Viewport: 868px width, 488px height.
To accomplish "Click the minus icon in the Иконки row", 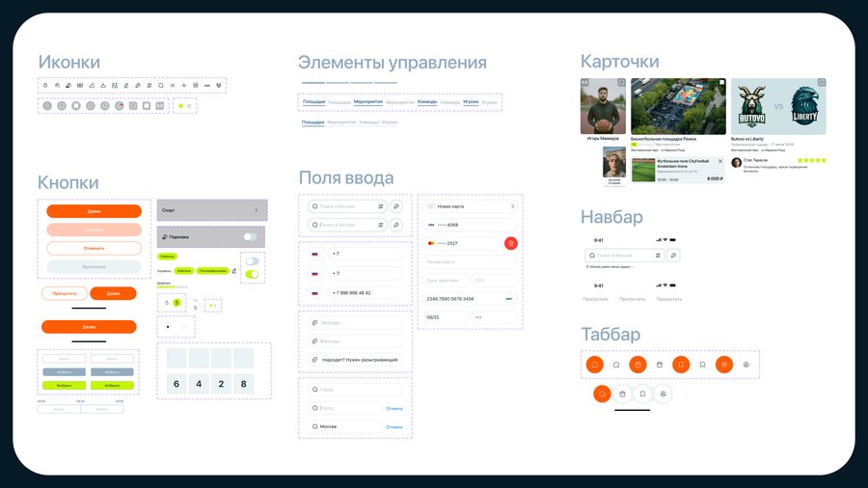I will click(x=207, y=86).
